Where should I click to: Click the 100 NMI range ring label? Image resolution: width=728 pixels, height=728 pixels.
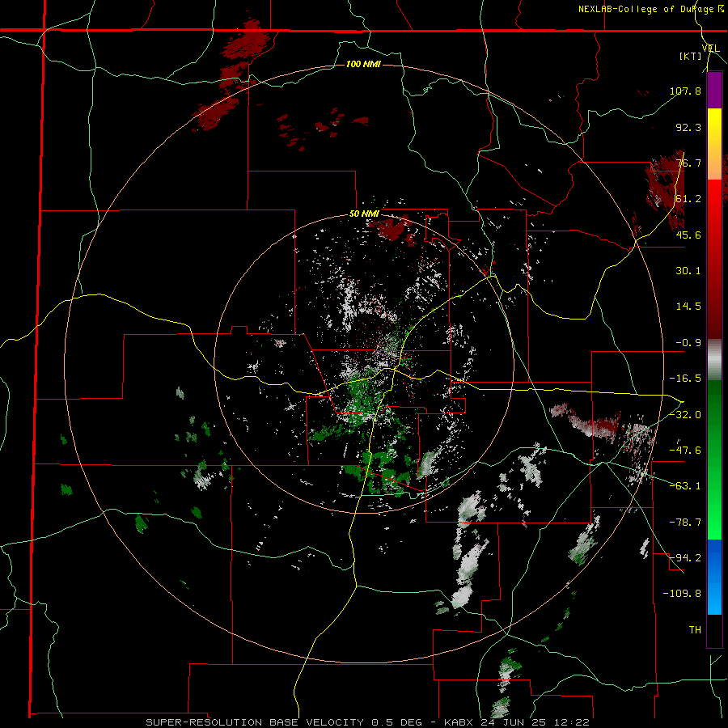363,64
